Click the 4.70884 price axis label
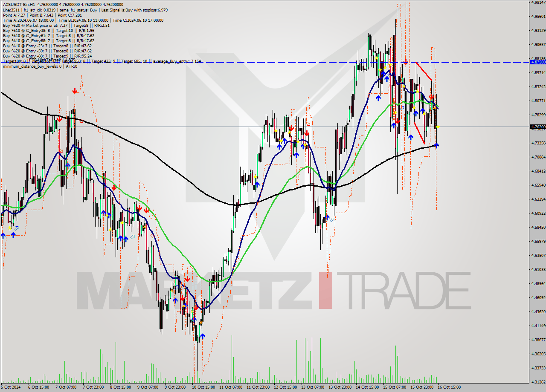Screen dimensions: 546x392 [538, 157]
